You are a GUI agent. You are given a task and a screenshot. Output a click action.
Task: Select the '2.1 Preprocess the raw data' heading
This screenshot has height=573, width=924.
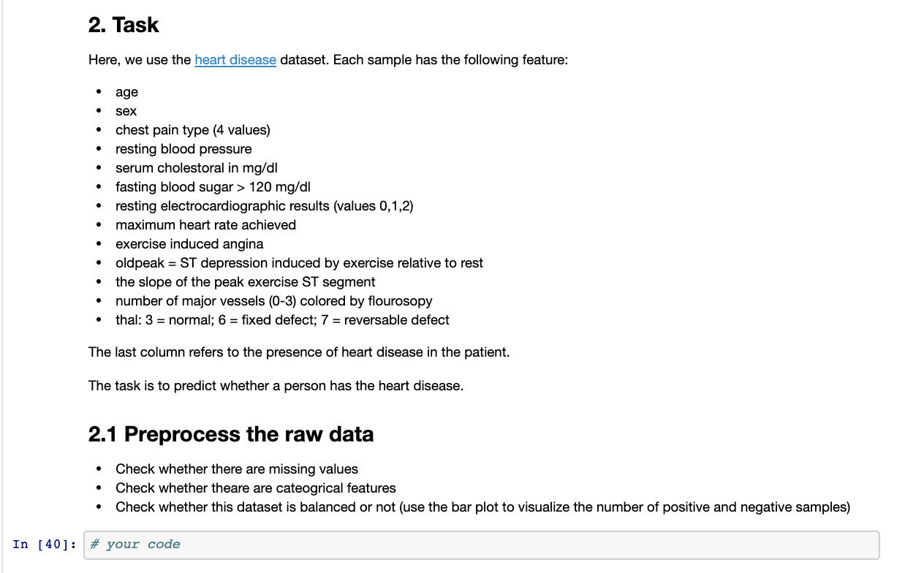pyautogui.click(x=230, y=433)
